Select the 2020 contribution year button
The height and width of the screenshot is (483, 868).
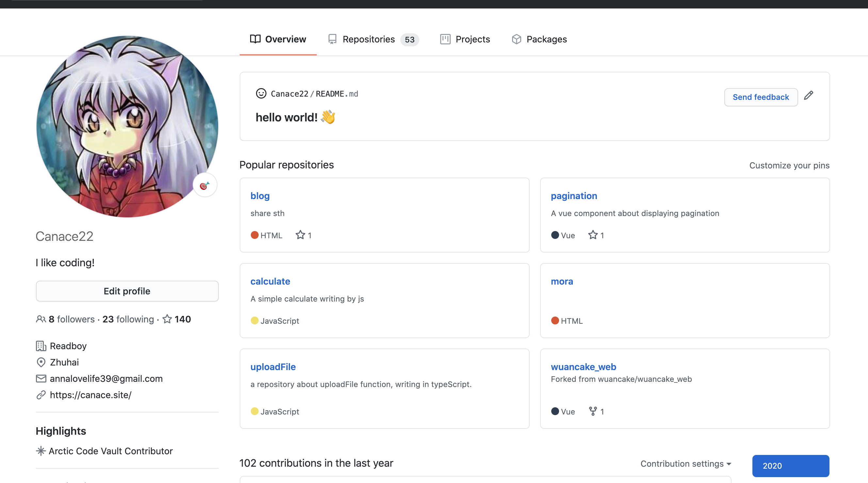(790, 465)
